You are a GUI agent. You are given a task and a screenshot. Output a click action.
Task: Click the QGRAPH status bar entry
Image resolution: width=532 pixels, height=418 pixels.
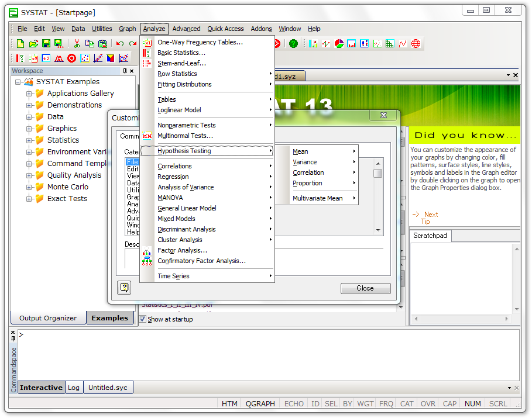coord(260,404)
